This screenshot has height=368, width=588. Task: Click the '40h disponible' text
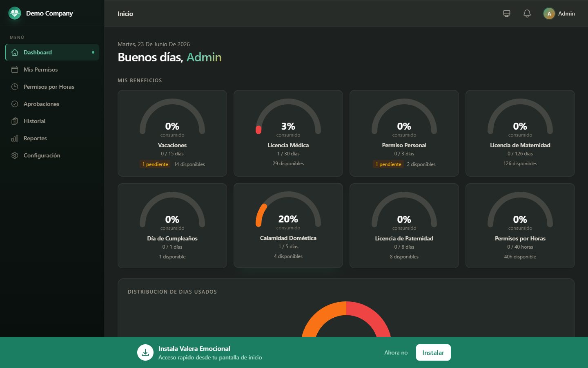pyautogui.click(x=520, y=257)
